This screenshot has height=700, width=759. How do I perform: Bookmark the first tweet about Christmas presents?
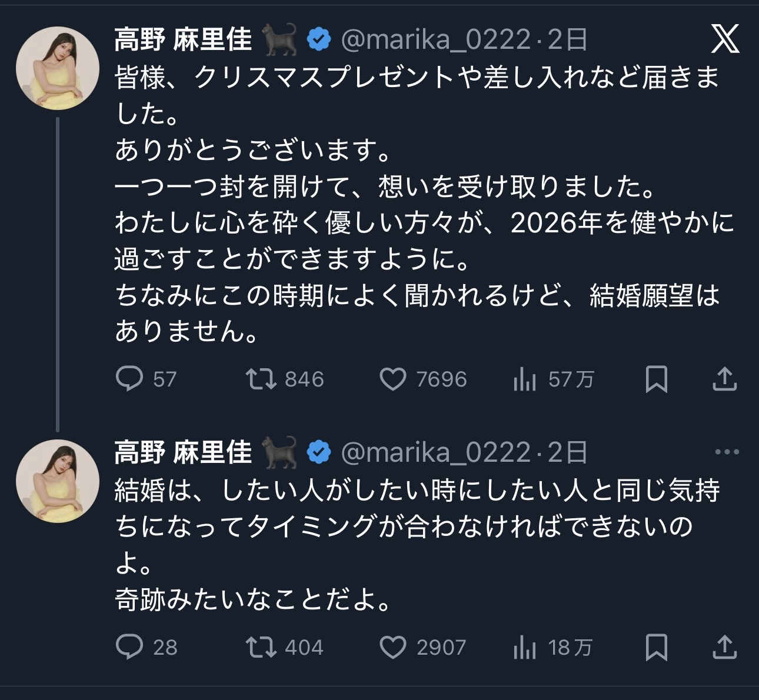click(x=656, y=379)
